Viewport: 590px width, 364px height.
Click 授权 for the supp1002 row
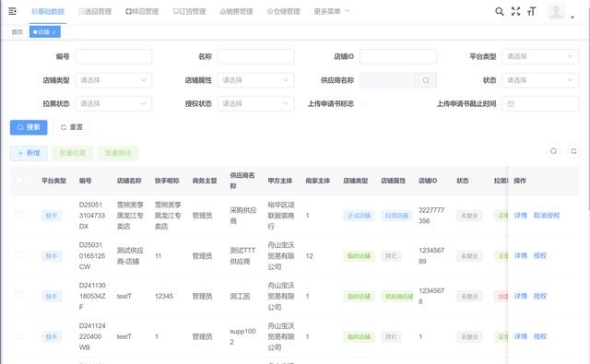539,336
